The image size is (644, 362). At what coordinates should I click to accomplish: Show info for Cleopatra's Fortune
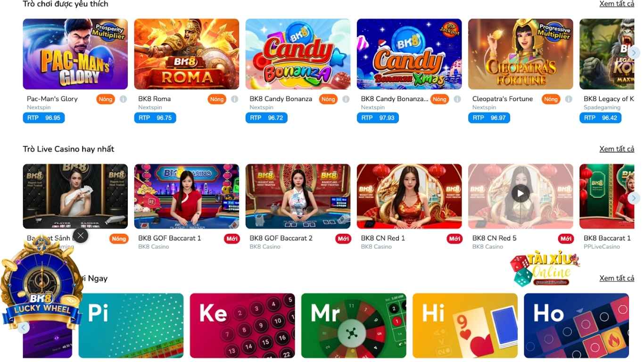(568, 99)
